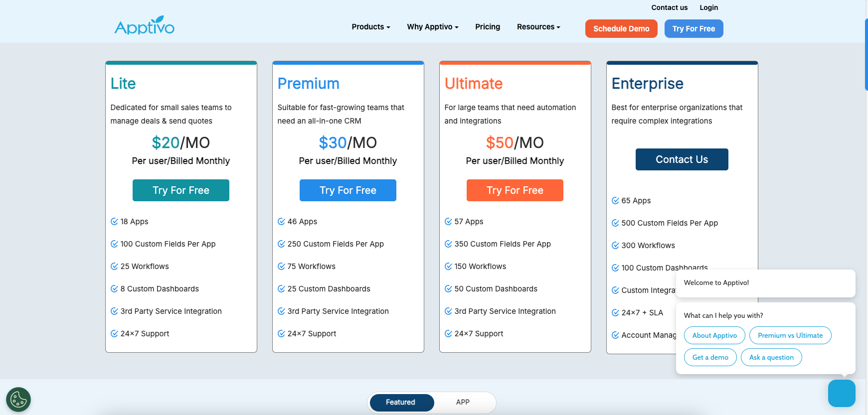Click check icon beside 75 Workflows
Screen dimensions: 868x415
coord(281,267)
